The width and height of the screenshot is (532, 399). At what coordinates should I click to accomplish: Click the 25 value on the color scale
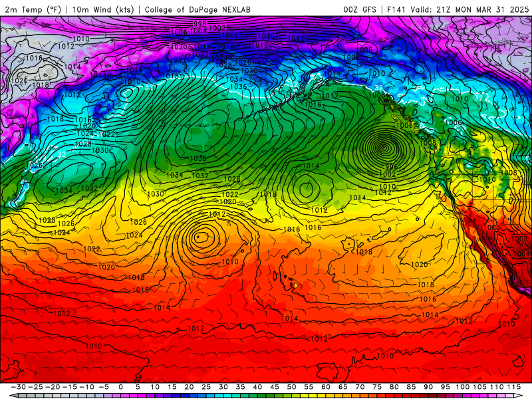tap(206, 387)
